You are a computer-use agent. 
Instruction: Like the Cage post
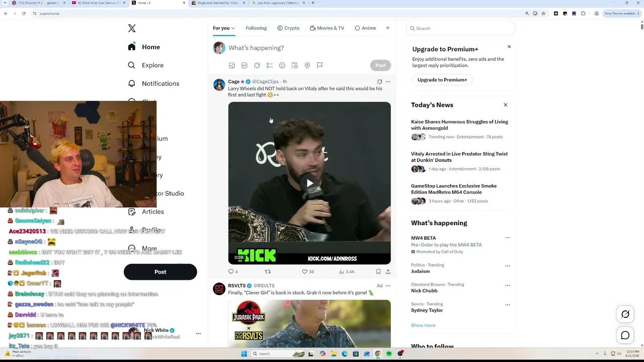[307, 271]
